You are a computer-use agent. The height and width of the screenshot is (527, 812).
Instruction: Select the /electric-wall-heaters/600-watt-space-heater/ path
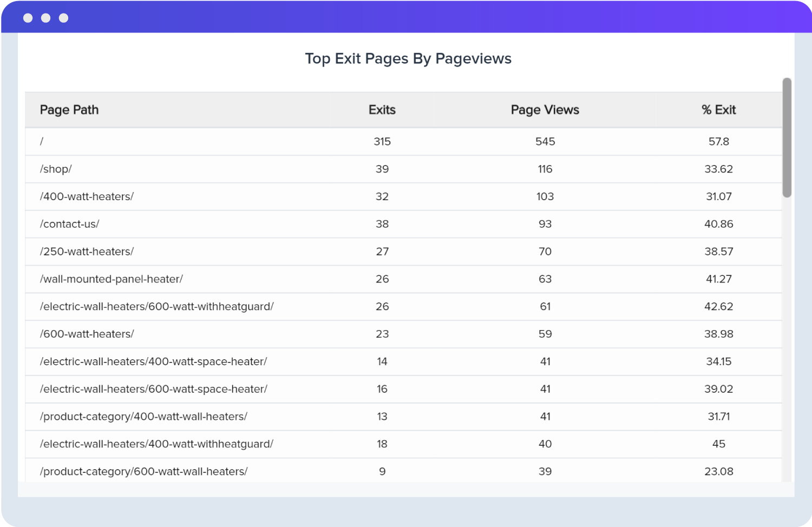pyautogui.click(x=154, y=389)
